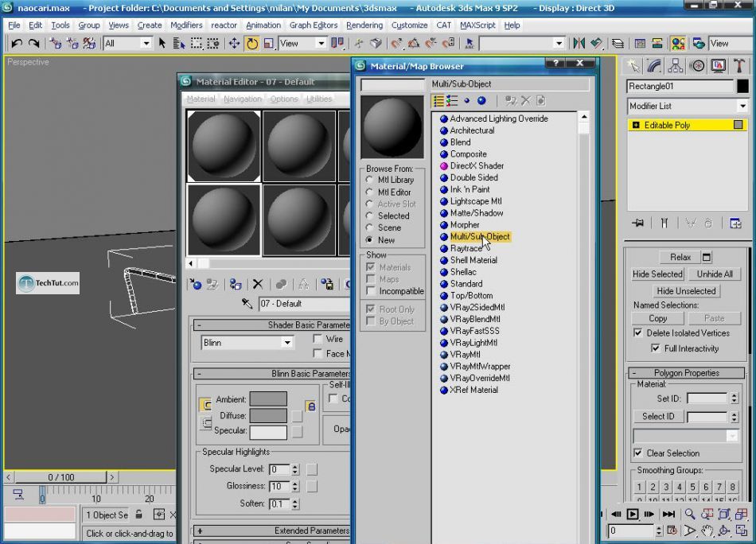
Task: Toggle Clear Selection checkbox
Action: click(x=638, y=453)
